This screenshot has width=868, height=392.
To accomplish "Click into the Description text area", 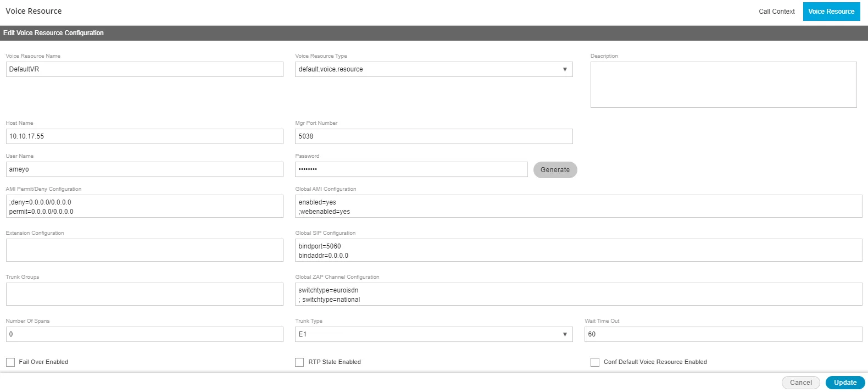I will 724,85.
